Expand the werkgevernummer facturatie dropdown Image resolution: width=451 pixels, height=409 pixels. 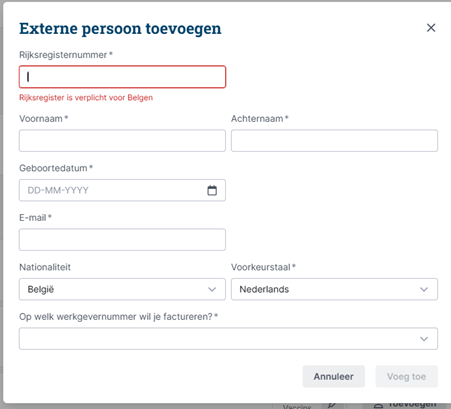[228, 339]
